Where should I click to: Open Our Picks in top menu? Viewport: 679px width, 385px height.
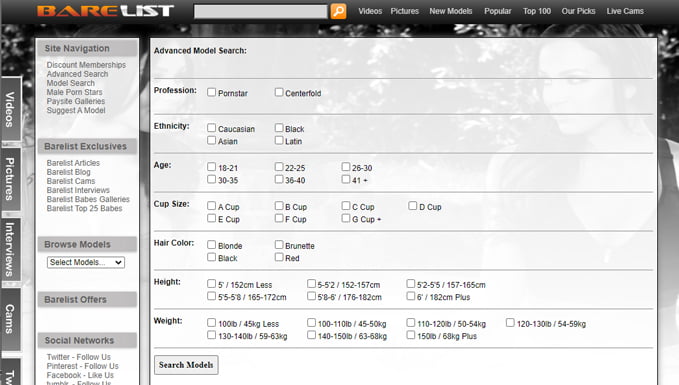coord(578,11)
